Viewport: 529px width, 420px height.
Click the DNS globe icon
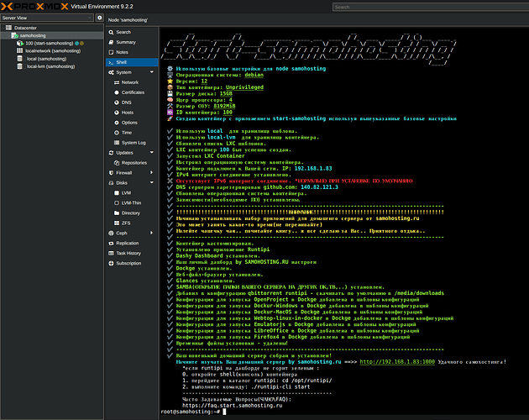[x=117, y=102]
